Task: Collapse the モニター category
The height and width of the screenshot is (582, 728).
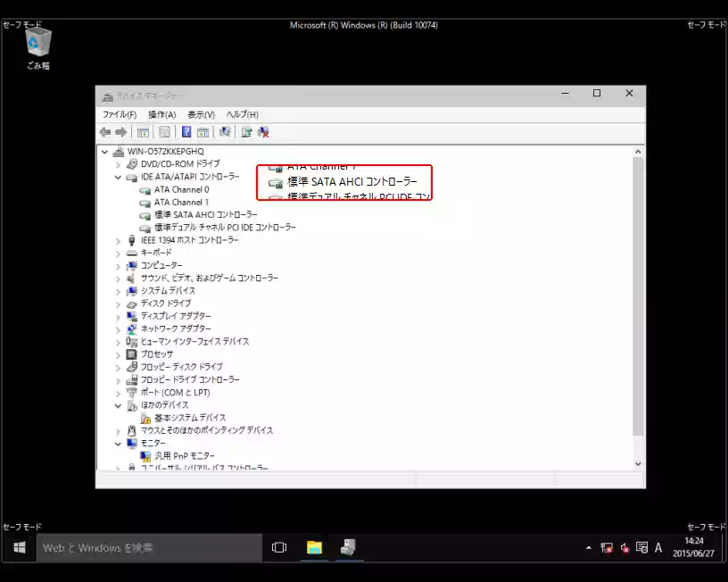Action: pos(118,444)
